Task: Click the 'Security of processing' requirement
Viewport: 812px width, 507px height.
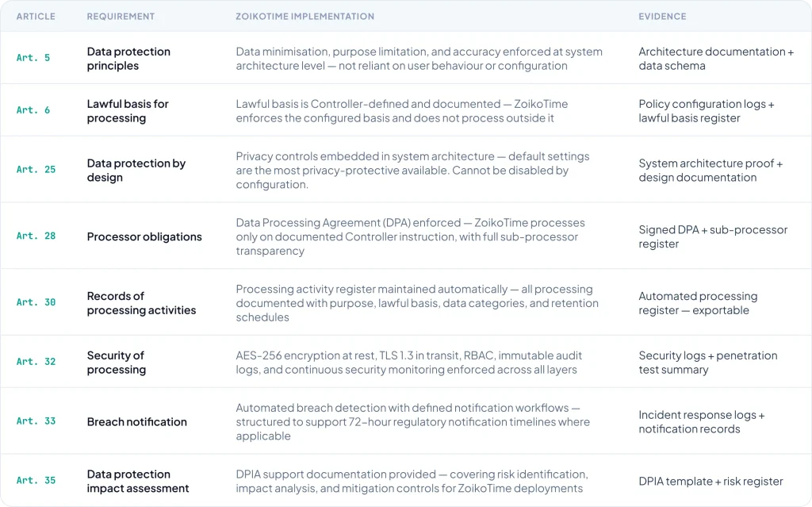Action: coord(116,363)
